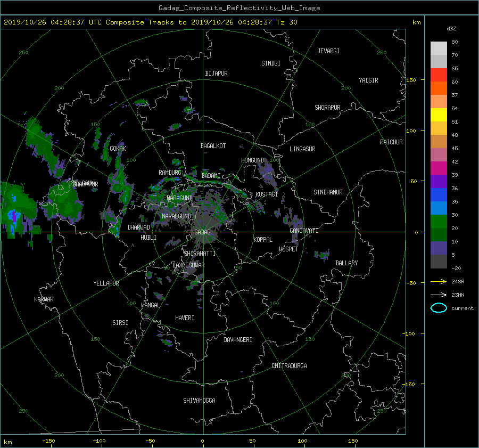This screenshot has width=479, height=448.
Task: Click the blue 35 dBZ color swatch
Action: tap(439, 195)
